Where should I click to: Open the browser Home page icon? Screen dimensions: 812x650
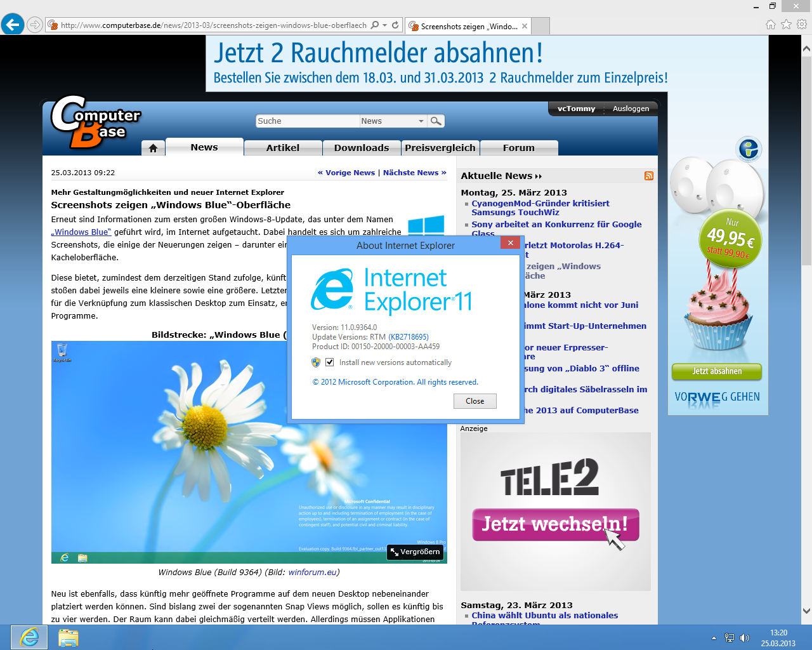(x=771, y=25)
